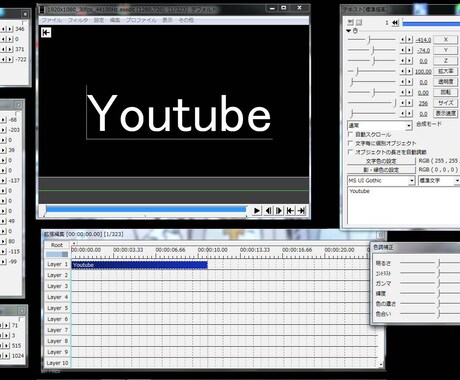Click the Layer 5 label in the timeline
This screenshot has width=460, height=380.
(x=57, y=308)
